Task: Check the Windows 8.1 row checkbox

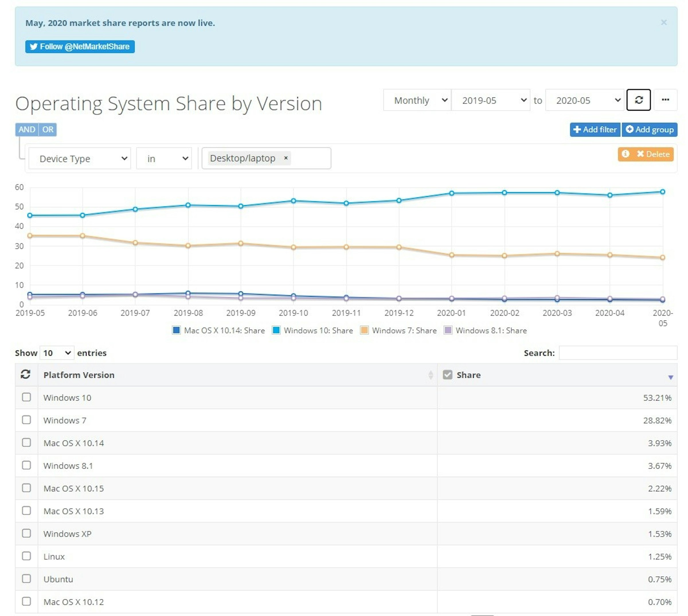Action: pyautogui.click(x=26, y=465)
